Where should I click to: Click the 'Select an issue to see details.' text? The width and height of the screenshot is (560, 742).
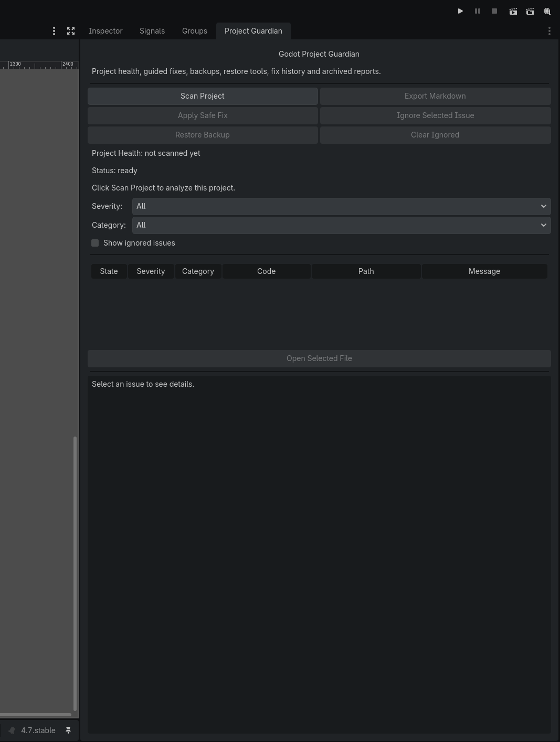coord(143,384)
